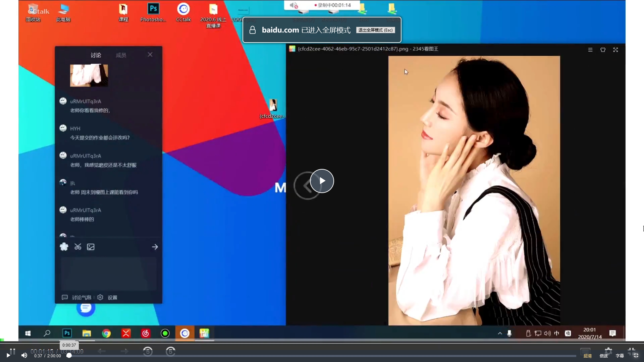Toggle 字幕 subtitles option

point(620,356)
